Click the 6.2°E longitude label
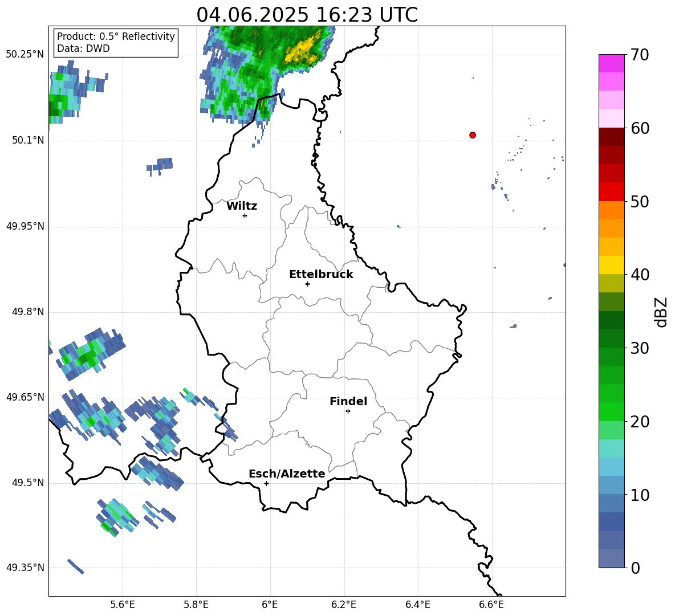 point(344,605)
